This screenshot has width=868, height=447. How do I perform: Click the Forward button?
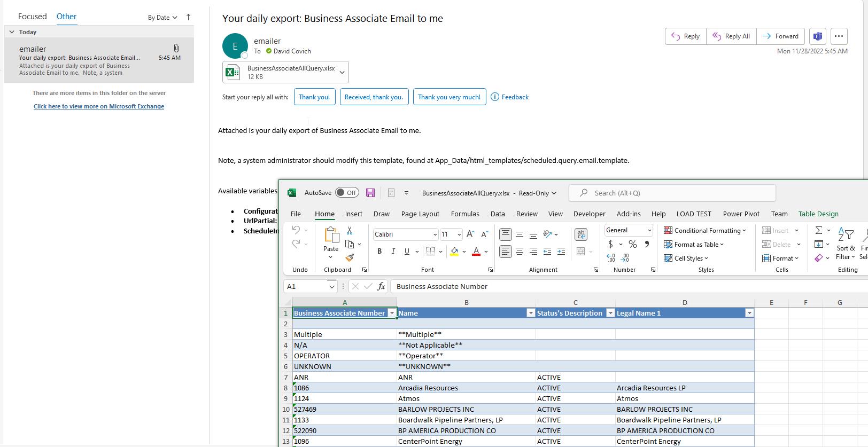[x=780, y=36]
